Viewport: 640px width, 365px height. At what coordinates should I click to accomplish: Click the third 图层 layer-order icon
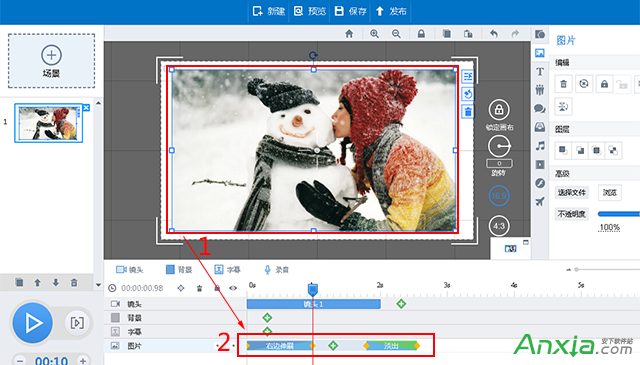pos(596,150)
